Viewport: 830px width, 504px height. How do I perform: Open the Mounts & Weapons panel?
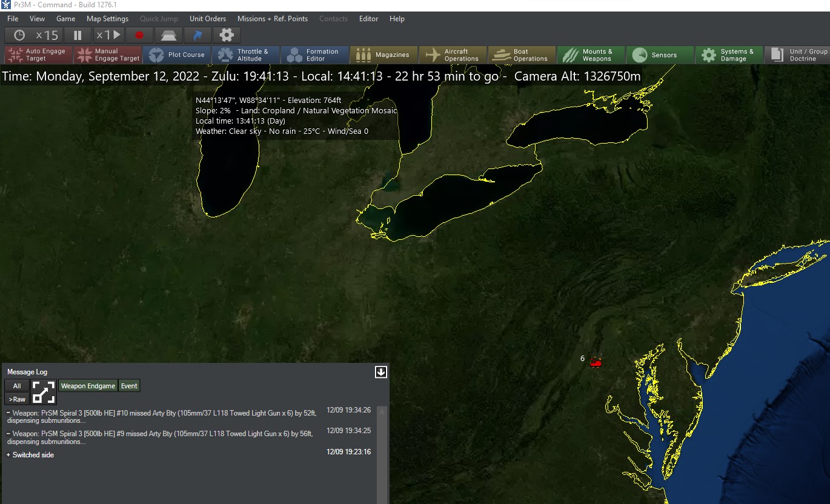click(591, 55)
